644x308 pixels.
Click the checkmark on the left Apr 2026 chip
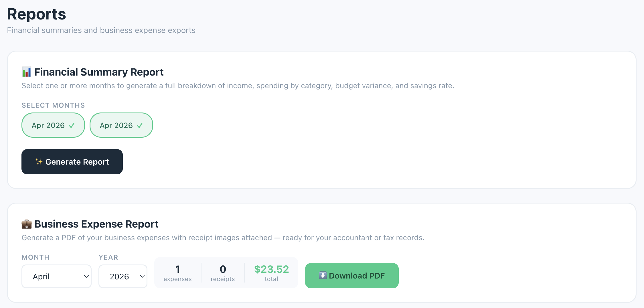pos(72,125)
